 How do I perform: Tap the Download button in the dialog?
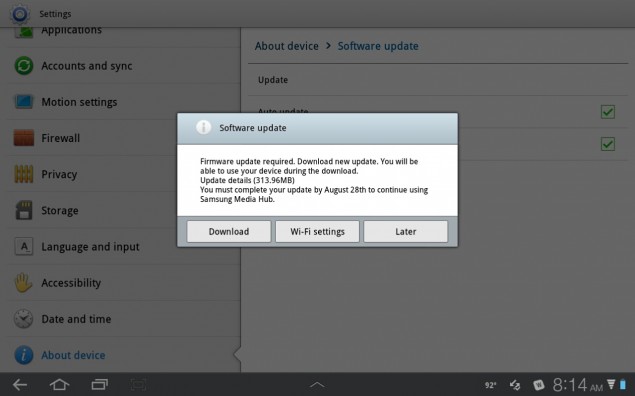pyautogui.click(x=229, y=232)
